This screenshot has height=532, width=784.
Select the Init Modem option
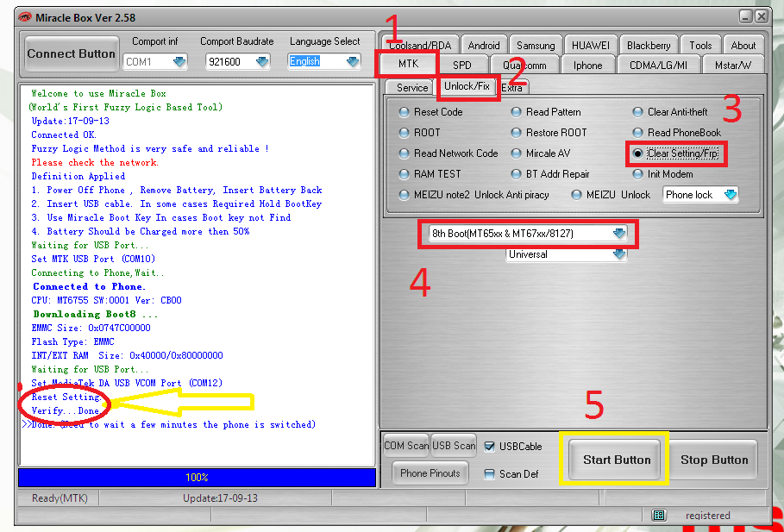pyautogui.click(x=663, y=174)
